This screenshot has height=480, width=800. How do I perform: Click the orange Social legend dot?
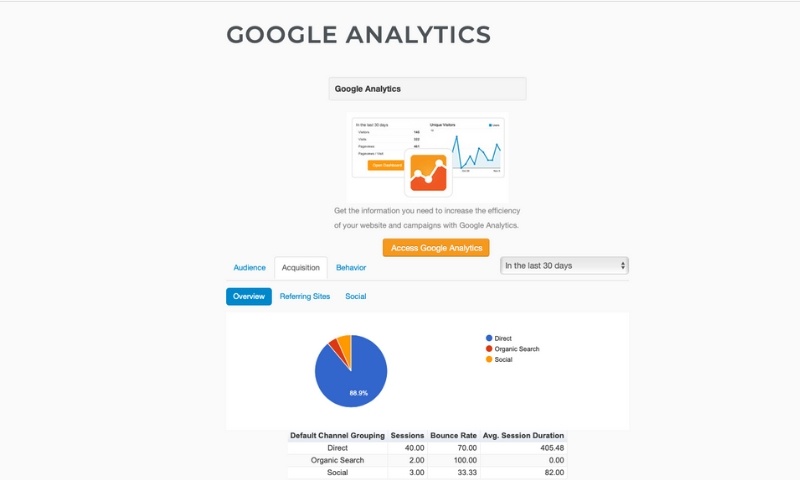click(x=489, y=360)
